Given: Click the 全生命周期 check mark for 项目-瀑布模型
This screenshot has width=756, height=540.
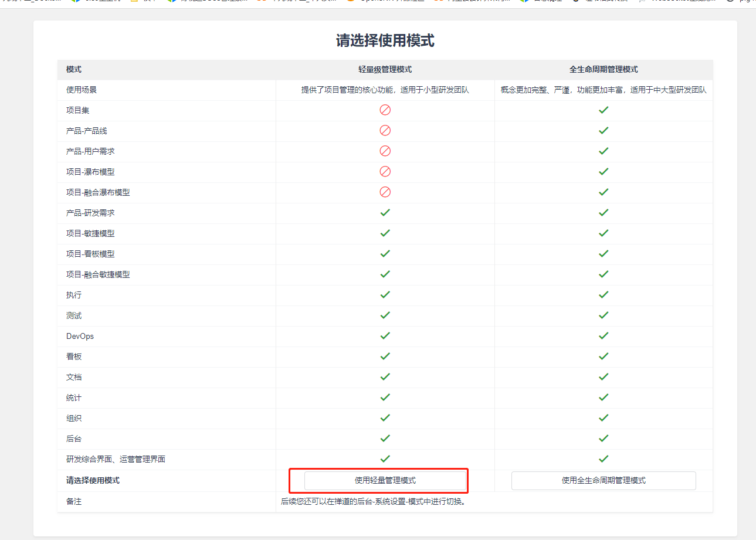Looking at the screenshot, I should click(x=604, y=171).
